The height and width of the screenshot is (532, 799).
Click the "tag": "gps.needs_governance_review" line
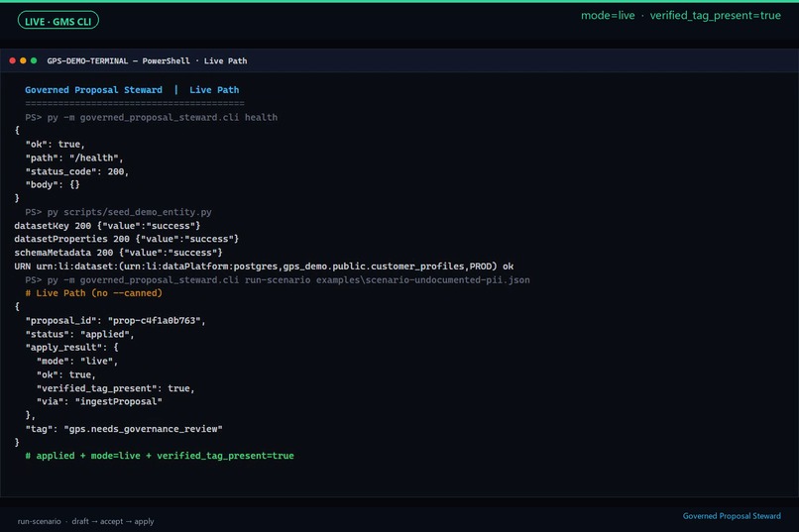124,429
